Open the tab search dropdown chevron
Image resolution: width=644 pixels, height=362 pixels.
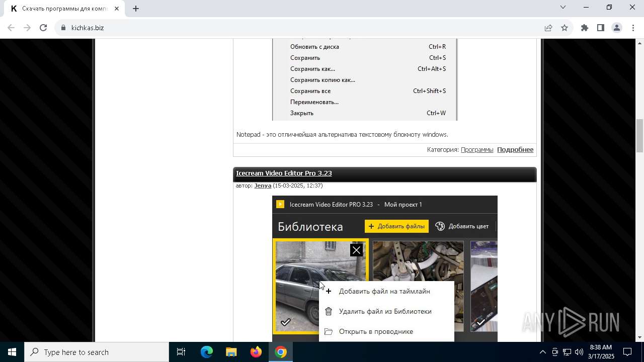click(x=563, y=7)
